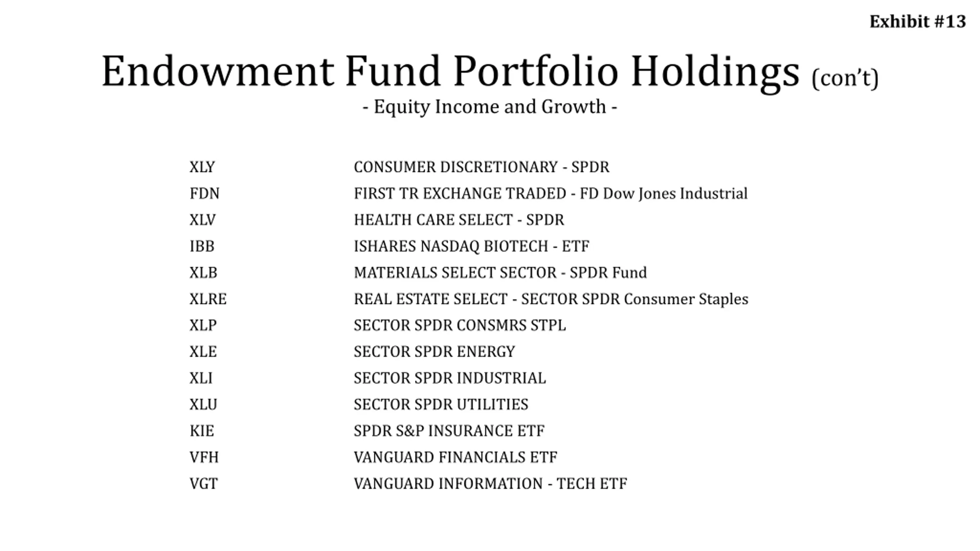Select the KIE ticker symbol
980x551 pixels.
(202, 431)
